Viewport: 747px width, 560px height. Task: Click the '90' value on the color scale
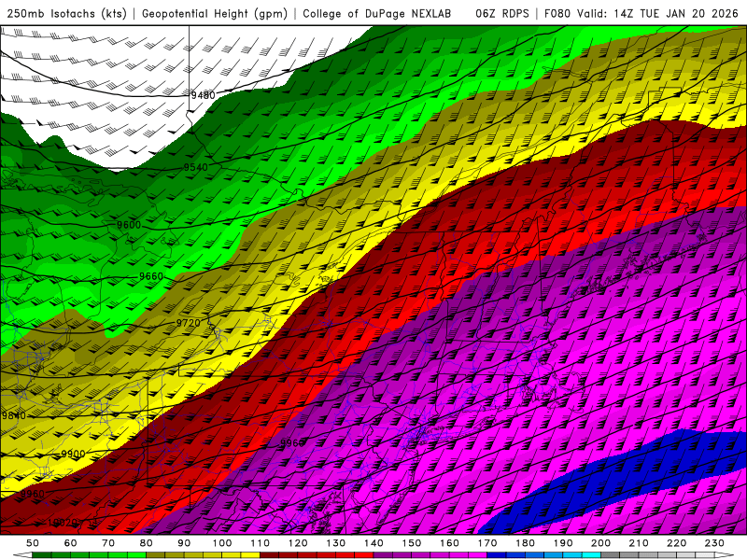coord(184,543)
